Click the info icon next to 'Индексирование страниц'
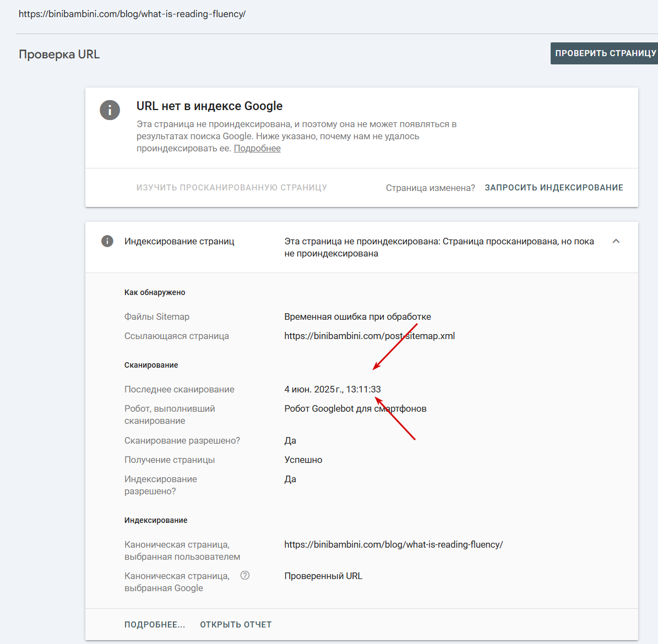 tap(107, 241)
